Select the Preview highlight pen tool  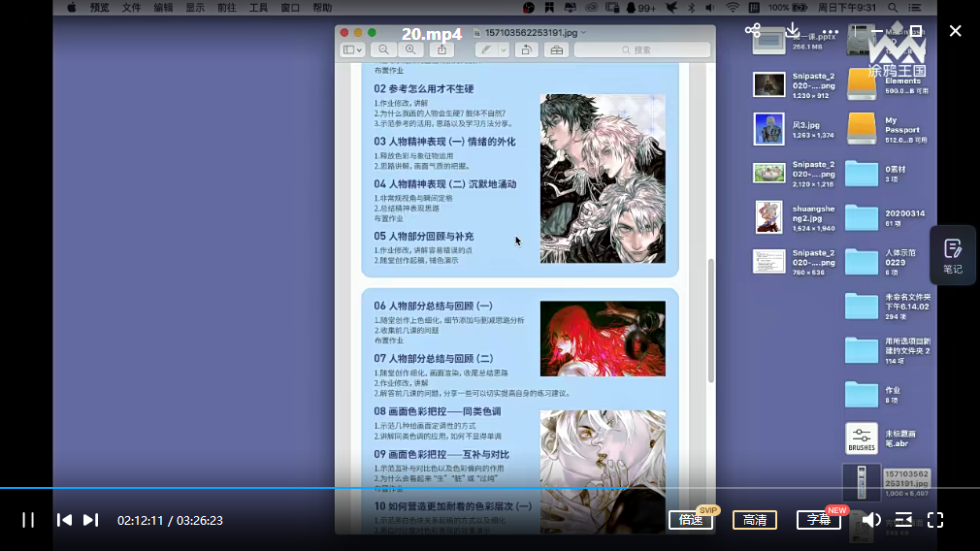(485, 50)
